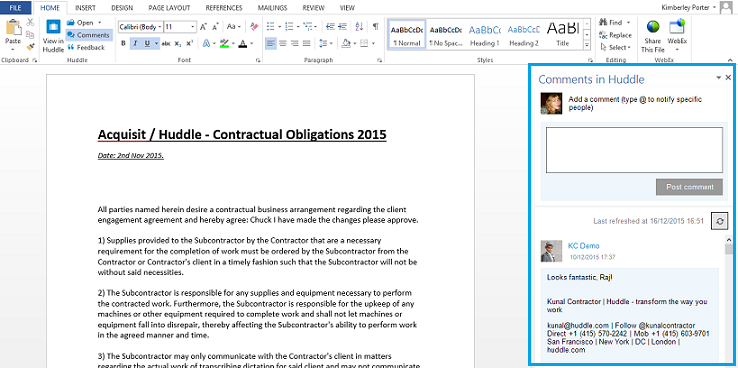Open the Huddle Comments pane button

tap(89, 35)
